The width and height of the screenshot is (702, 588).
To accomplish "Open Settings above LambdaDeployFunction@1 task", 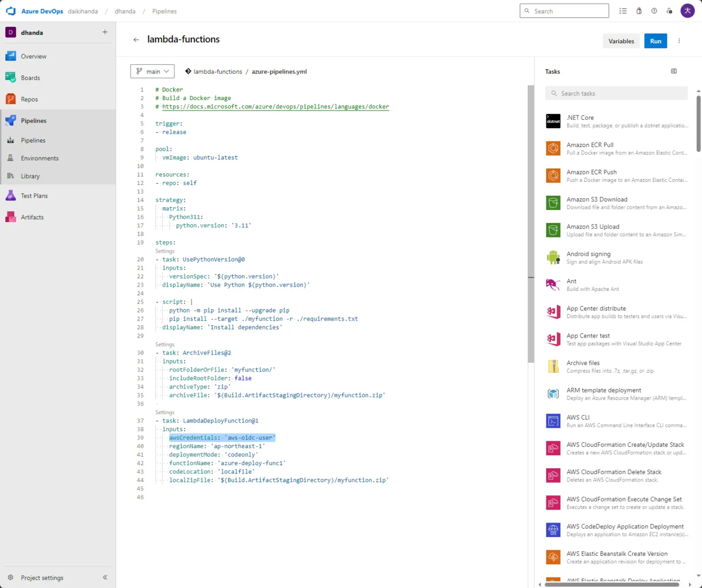I will [165, 412].
